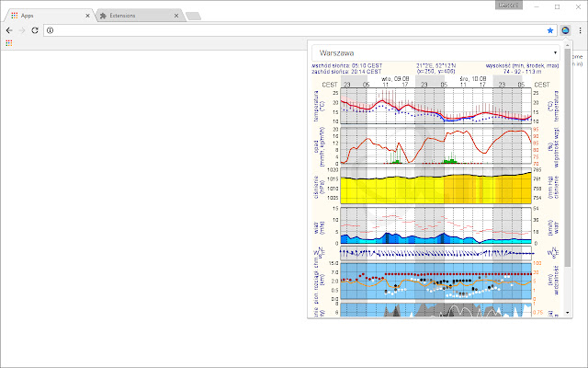The image size is (588, 368).
Task: Click the wind speed chart
Action: (x=435, y=225)
